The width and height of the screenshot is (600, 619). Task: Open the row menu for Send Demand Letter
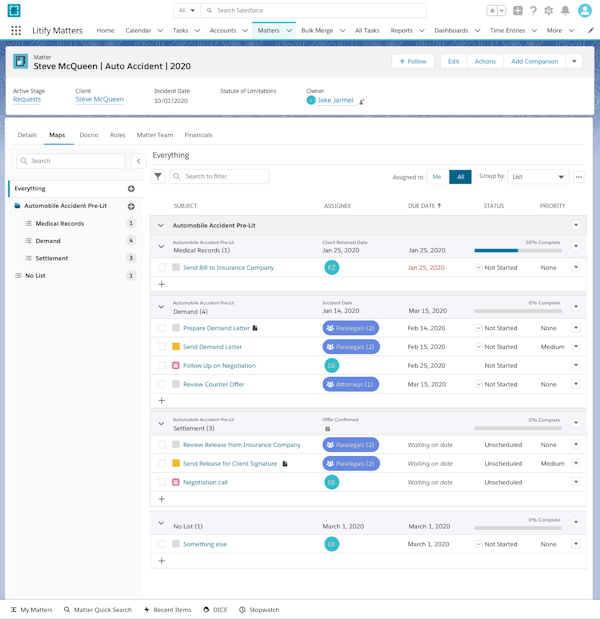576,347
